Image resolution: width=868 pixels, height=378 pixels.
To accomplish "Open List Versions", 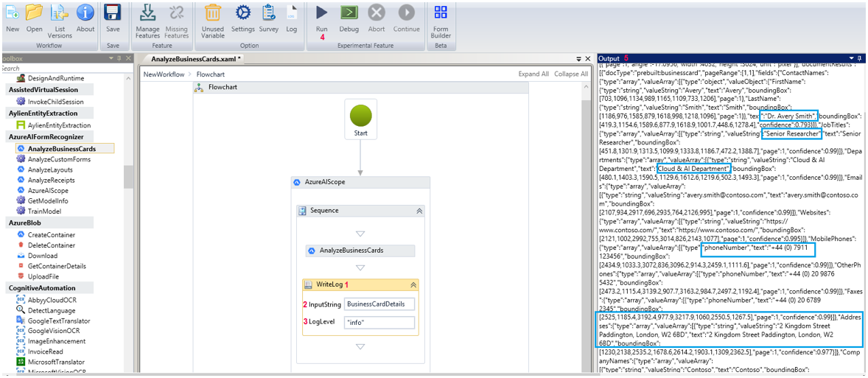I will tap(60, 13).
